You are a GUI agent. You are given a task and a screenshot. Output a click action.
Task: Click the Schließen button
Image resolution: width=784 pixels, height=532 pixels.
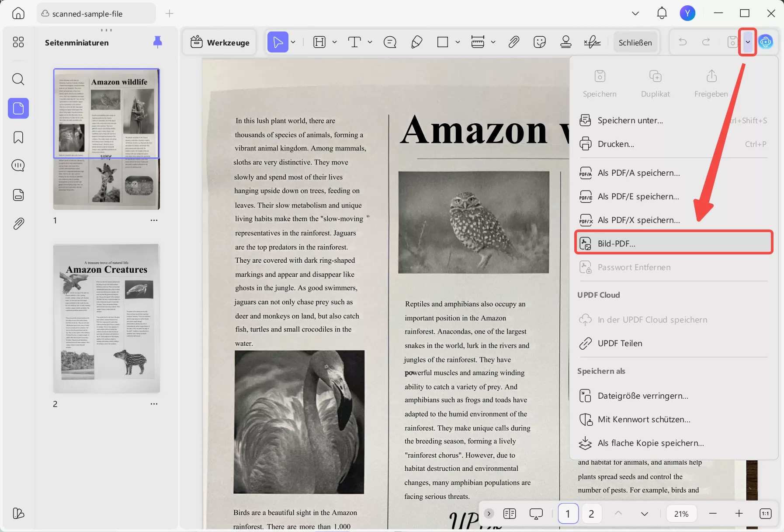[635, 42]
